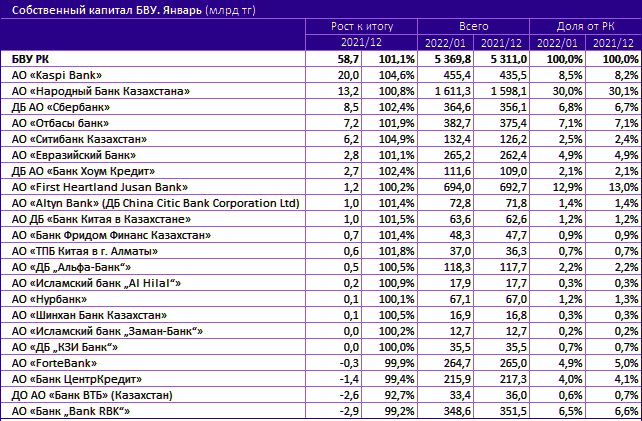Click Банк ВТБ growth percentage '92,7%'
The height and width of the screenshot is (421, 642).
point(399,395)
